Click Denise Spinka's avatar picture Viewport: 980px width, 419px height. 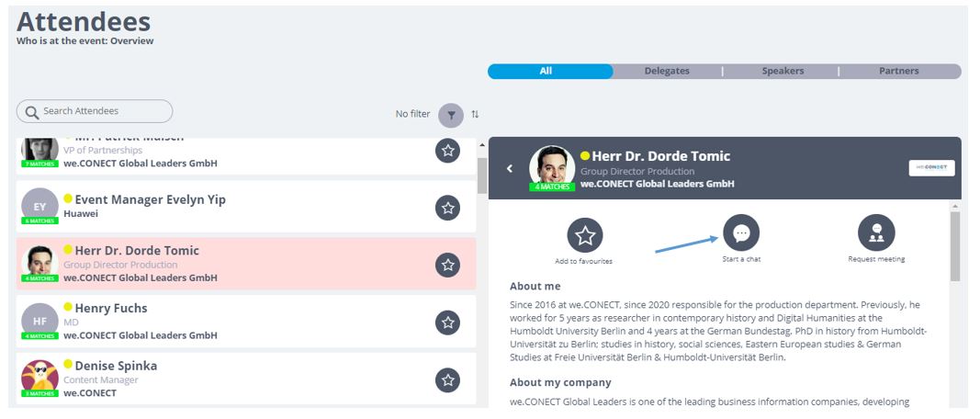[39, 377]
